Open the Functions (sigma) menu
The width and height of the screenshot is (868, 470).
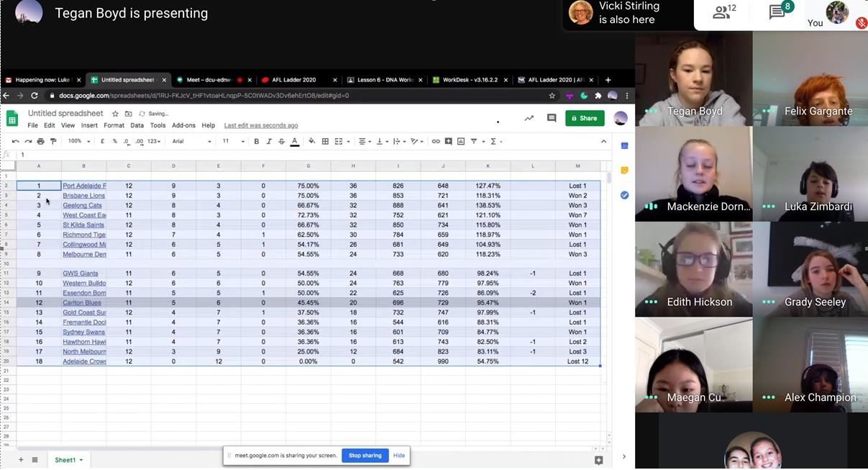495,141
